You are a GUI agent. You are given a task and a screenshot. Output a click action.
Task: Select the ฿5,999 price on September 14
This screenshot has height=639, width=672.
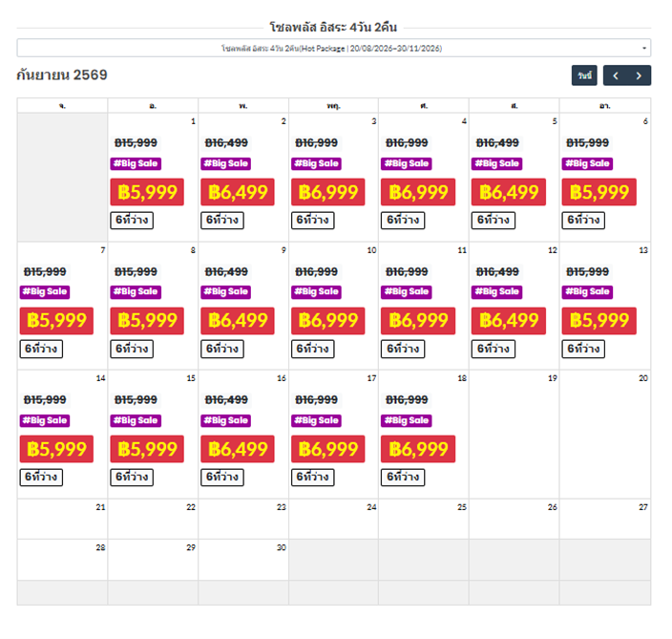tap(57, 449)
